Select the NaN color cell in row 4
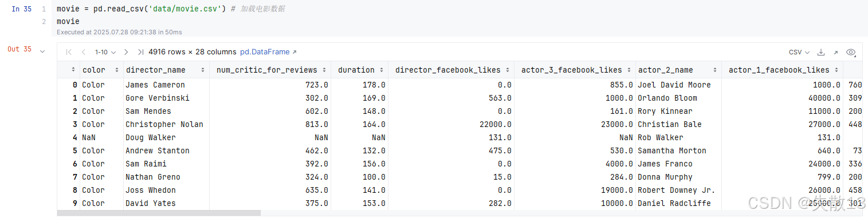This screenshot has height=218, width=868. coord(89,137)
